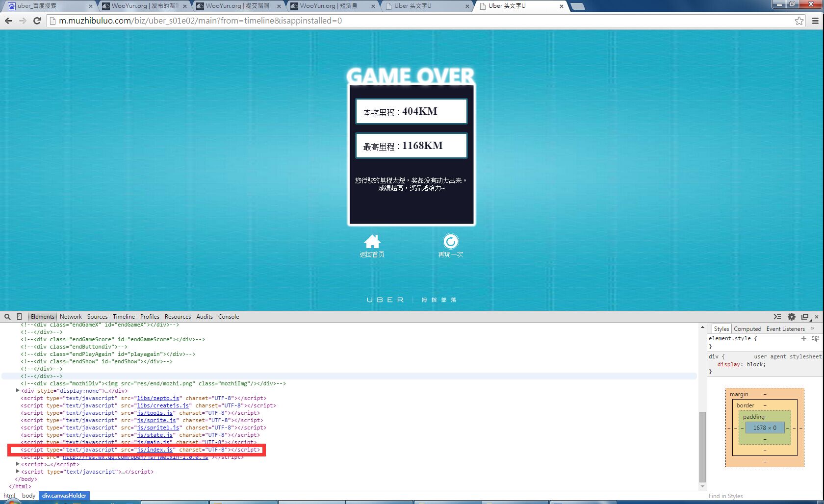Viewport: 824px width, 504px height.
Task: Go back to the previous page
Action: pos(8,21)
